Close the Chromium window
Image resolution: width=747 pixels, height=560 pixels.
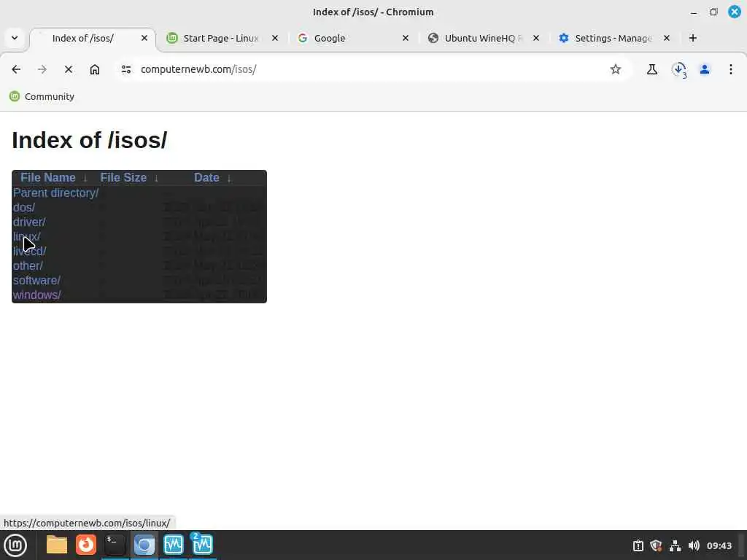(735, 12)
